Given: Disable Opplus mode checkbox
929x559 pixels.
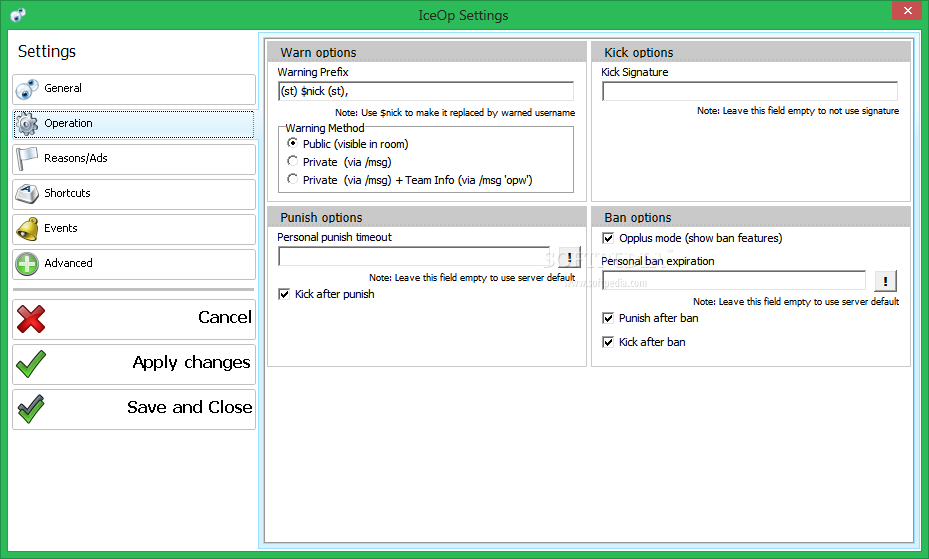Looking at the screenshot, I should point(608,238).
